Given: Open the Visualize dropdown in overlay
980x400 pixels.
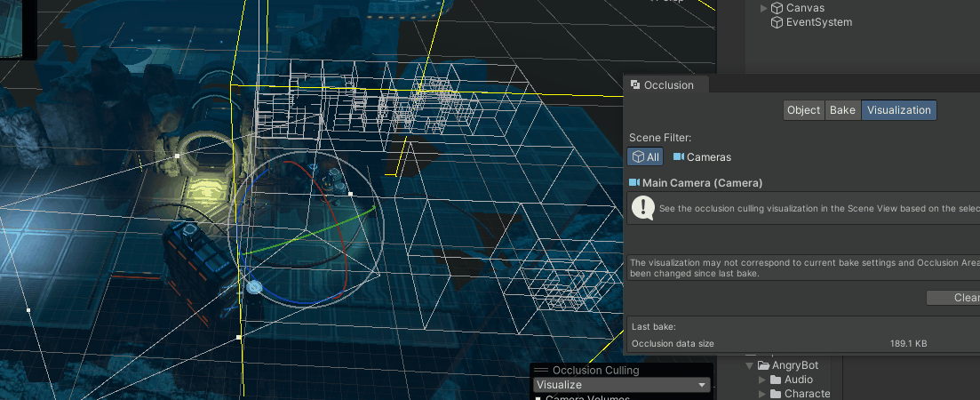Looking at the screenshot, I should pyautogui.click(x=621, y=385).
